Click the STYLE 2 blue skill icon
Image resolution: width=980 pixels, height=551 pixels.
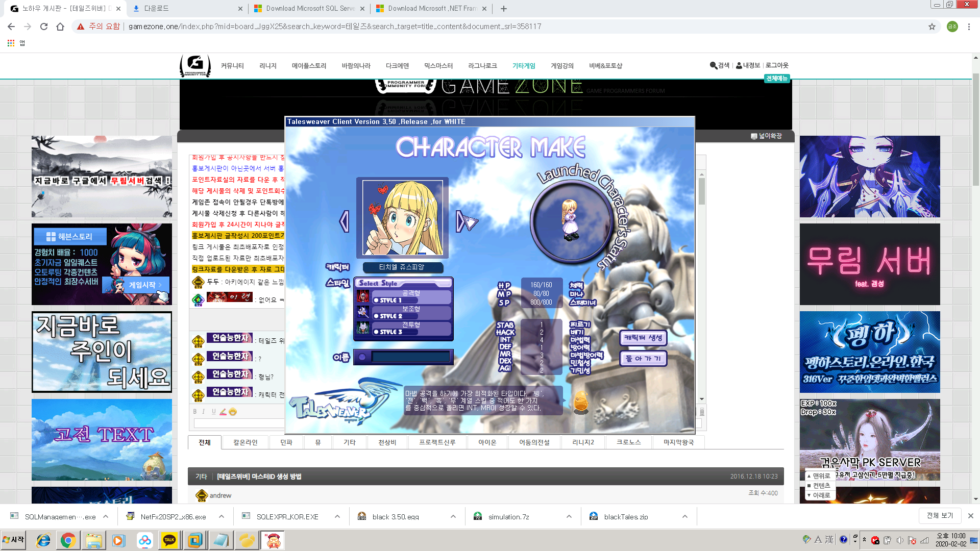363,312
